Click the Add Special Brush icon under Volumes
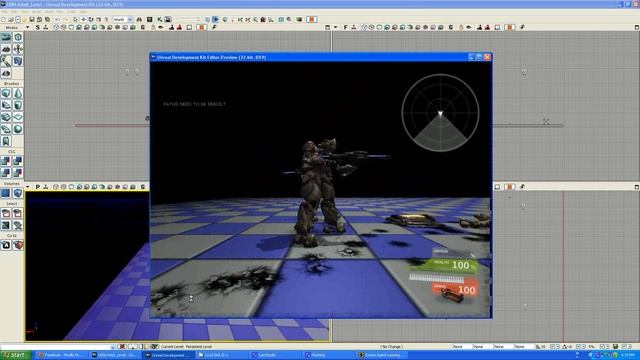The height and width of the screenshot is (360, 640). click(6, 193)
